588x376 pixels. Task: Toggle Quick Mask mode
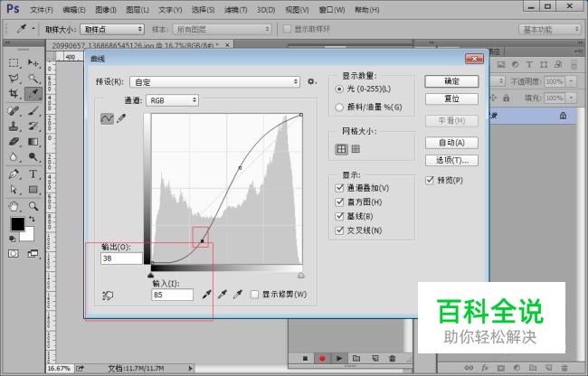click(14, 254)
